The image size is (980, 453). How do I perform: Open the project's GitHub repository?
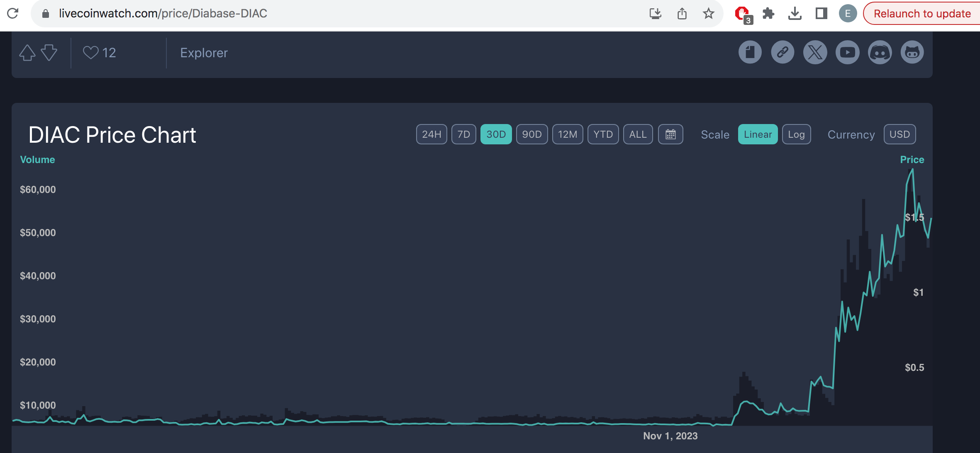(x=912, y=52)
